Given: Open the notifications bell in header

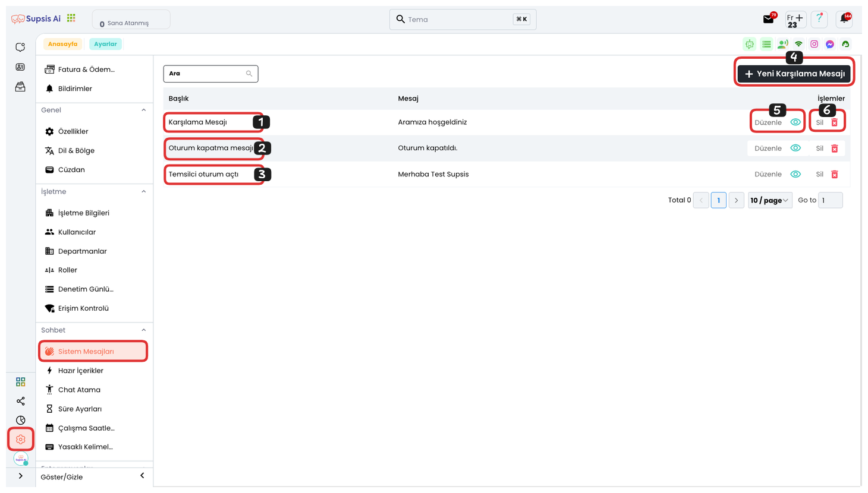Looking at the screenshot, I should point(844,19).
